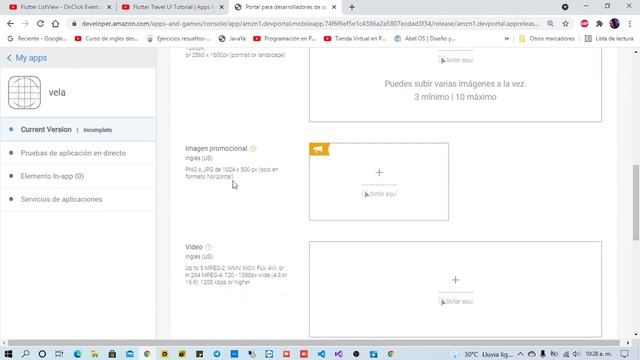Reload the Amazon developer page
Screen dimensions: 640x360
(40, 24)
